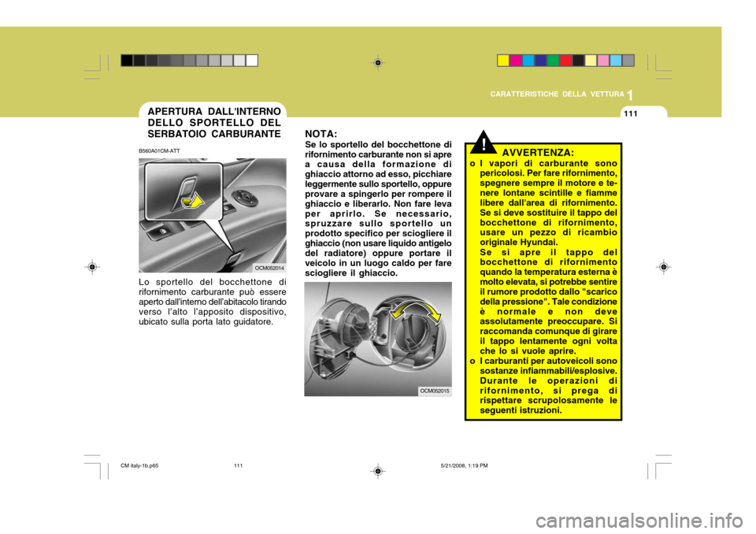The width and height of the screenshot is (756, 534).
Task: Click the inset close-up of the release lever
Action: tap(183, 191)
